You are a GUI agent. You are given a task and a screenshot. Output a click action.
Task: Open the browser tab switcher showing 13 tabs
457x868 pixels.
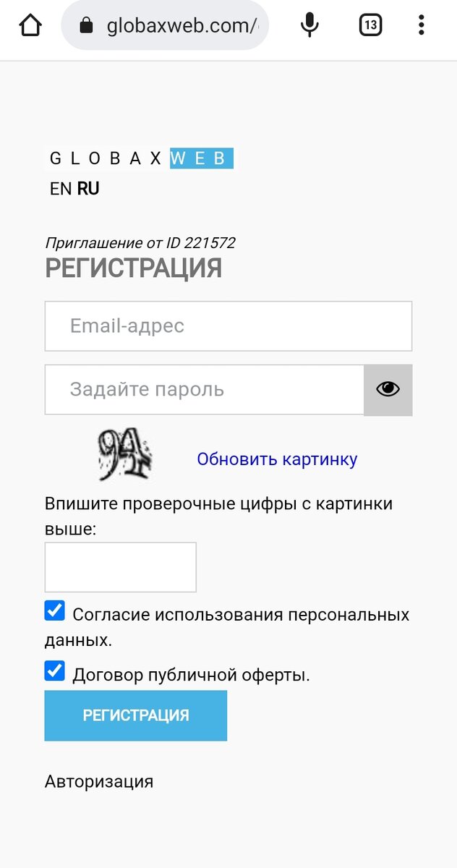[x=370, y=25]
